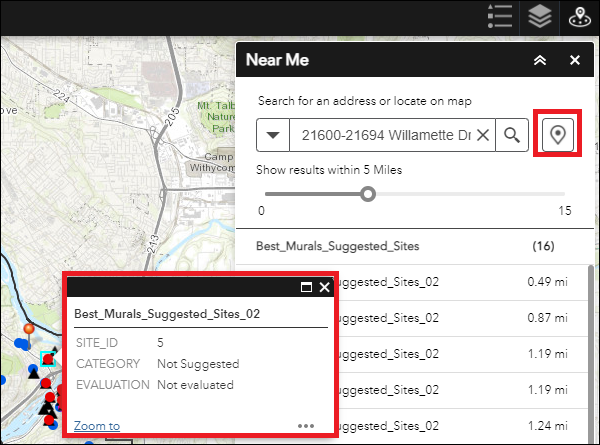Viewport: 600px width, 445px height.
Task: Click the popup title Best_Murals_Suggested_Sites_02
Action: tap(167, 314)
